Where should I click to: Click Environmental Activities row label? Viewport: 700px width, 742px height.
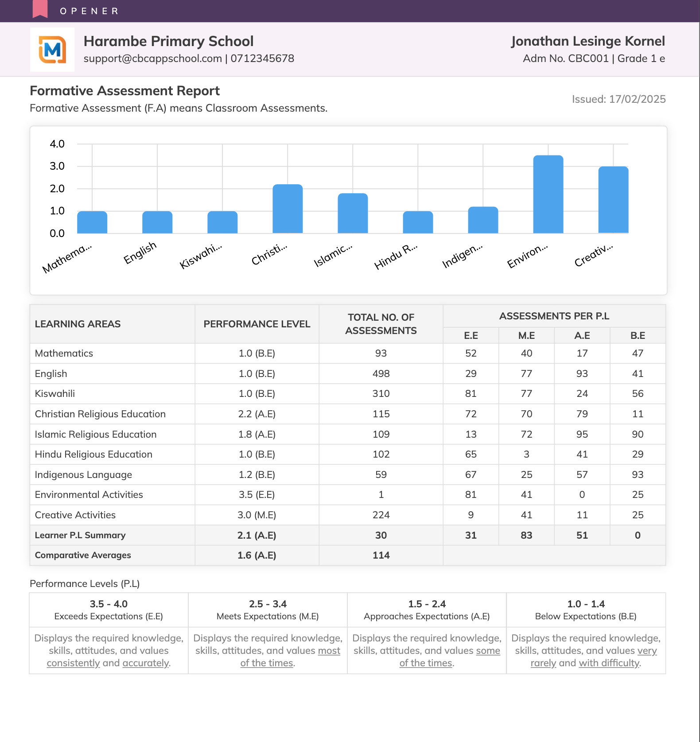coord(89,494)
